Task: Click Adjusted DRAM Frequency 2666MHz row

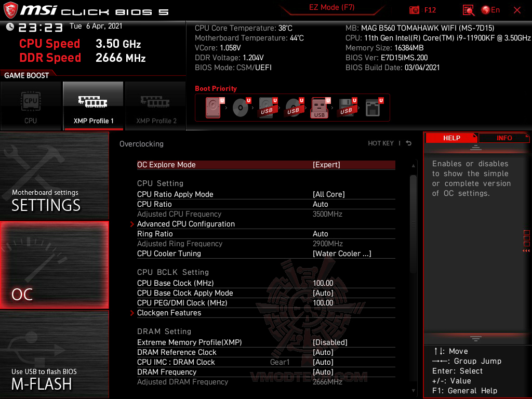Action: [266, 382]
